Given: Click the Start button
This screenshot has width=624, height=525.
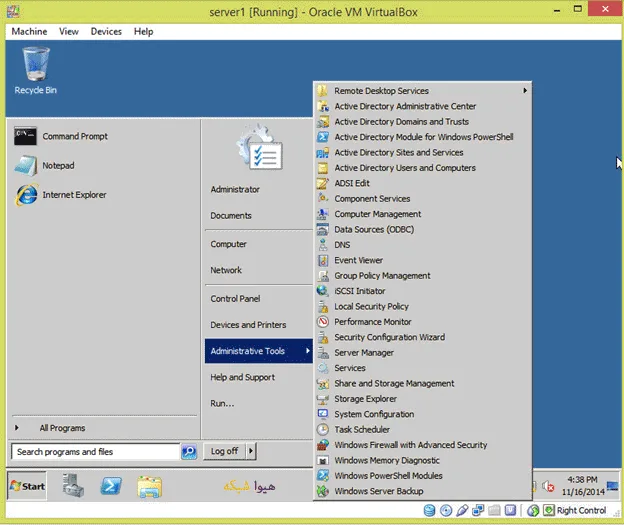Looking at the screenshot, I should [x=27, y=486].
